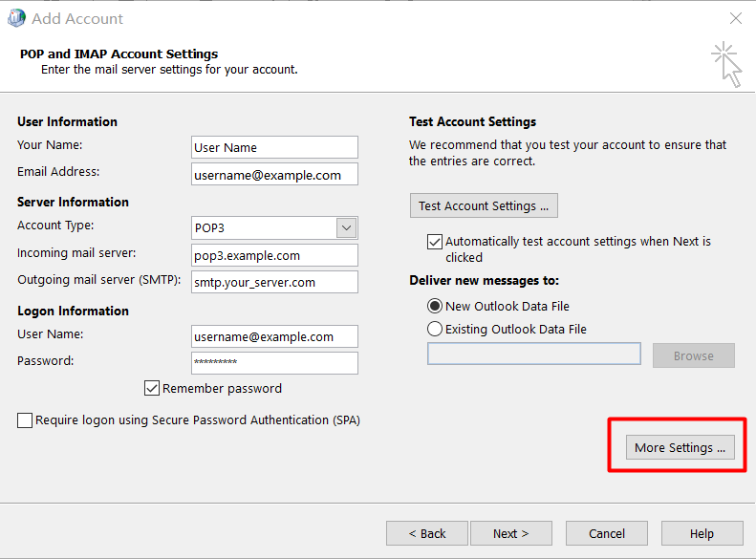Screen dimensions: 756x559
Task: Close the Add Account dialog
Action: click(x=735, y=18)
